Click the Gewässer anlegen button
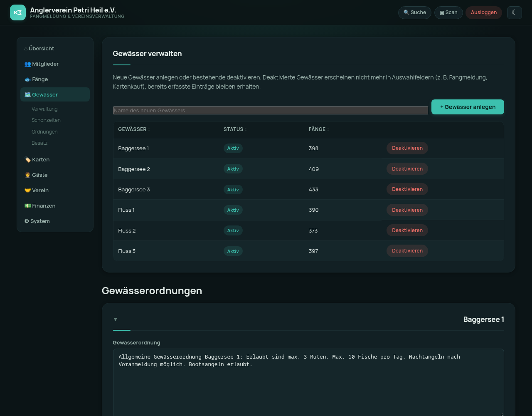Screen dimensions: 532x416 [x=468, y=107]
